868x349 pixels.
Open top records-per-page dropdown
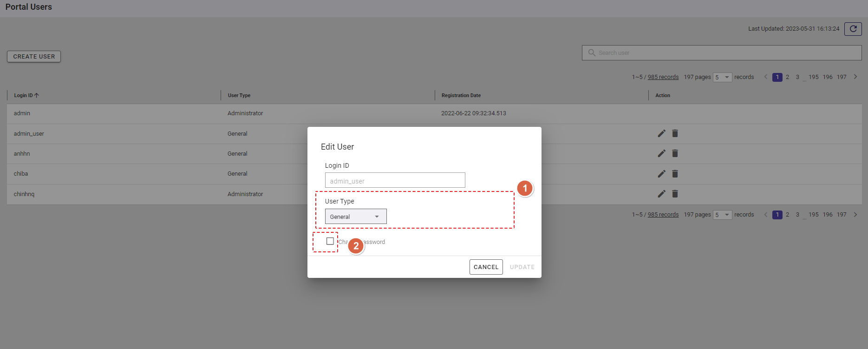[722, 78]
